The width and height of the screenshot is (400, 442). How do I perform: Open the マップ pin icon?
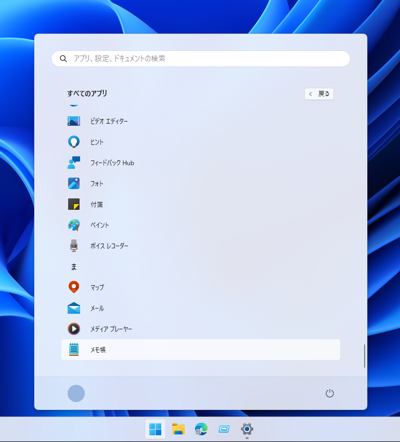[74, 287]
